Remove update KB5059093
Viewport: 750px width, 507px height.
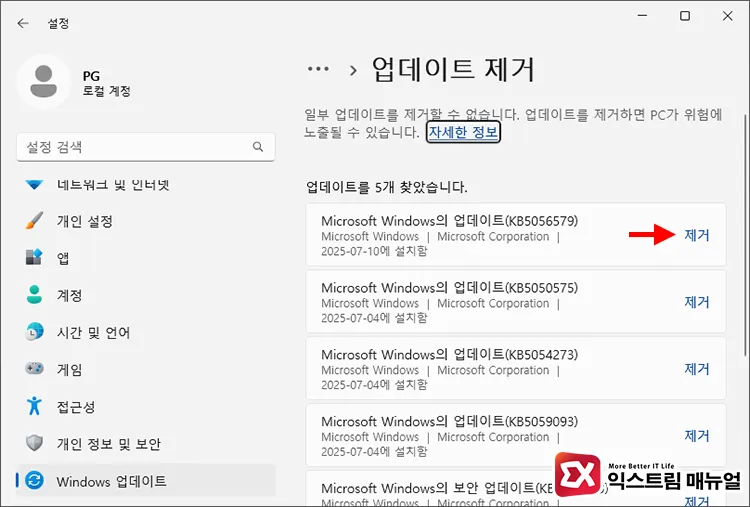(696, 436)
